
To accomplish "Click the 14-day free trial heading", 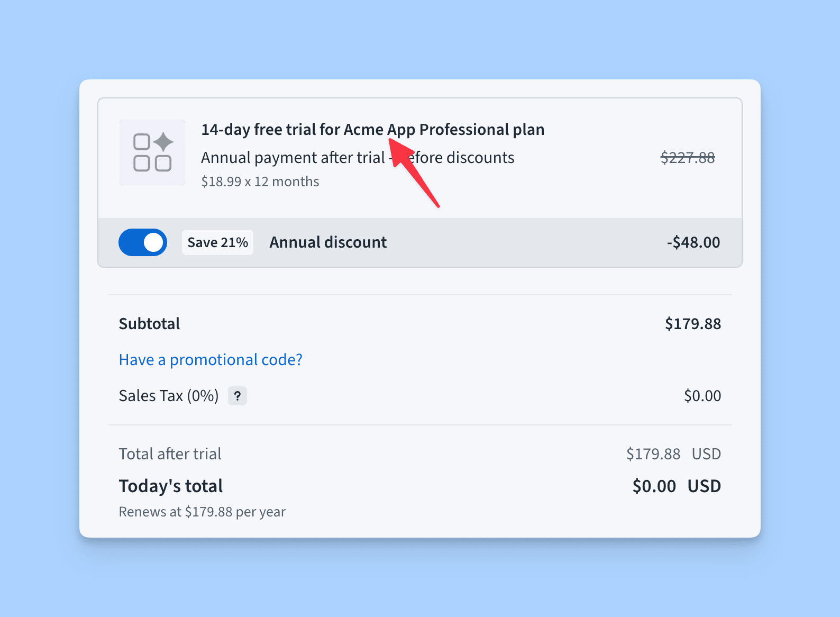I will (372, 130).
